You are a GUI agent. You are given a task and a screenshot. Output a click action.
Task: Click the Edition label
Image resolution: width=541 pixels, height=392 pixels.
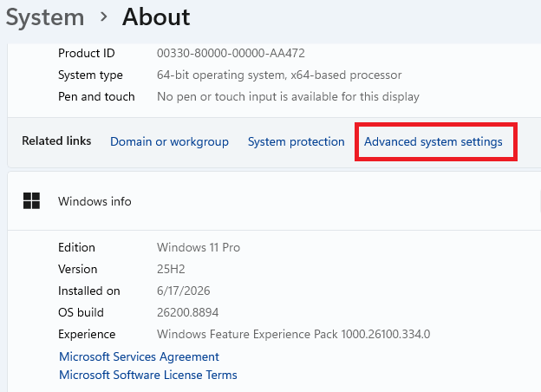tap(76, 247)
